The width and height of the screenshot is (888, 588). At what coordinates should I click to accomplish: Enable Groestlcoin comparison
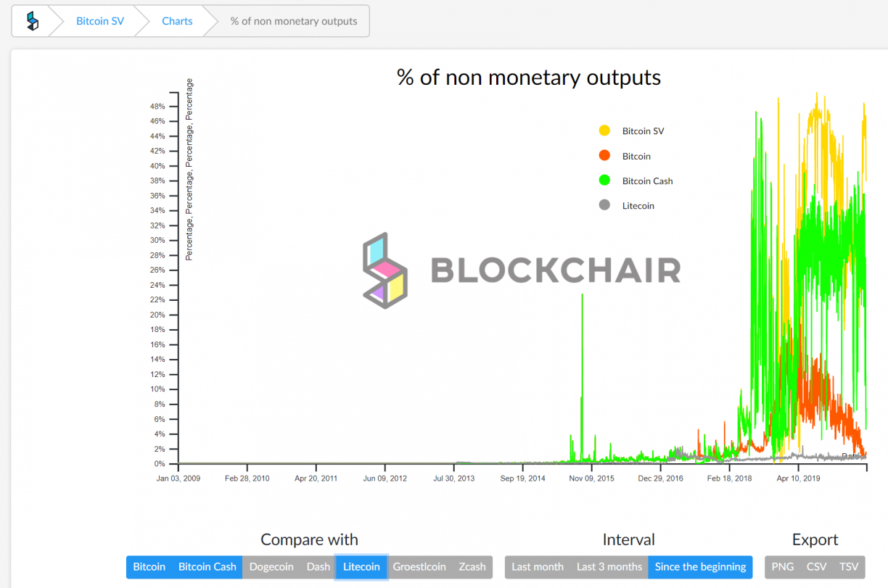click(419, 567)
